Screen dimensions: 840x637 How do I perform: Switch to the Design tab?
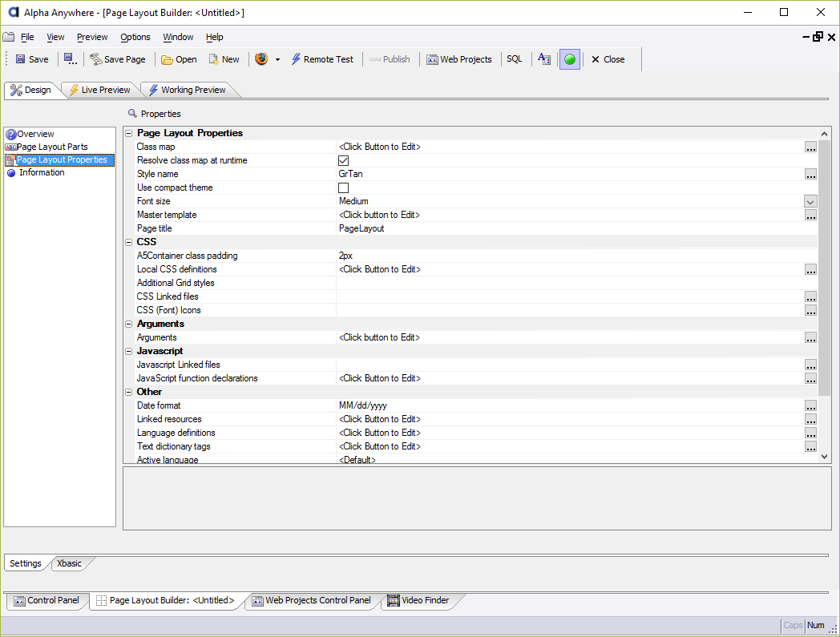(31, 90)
